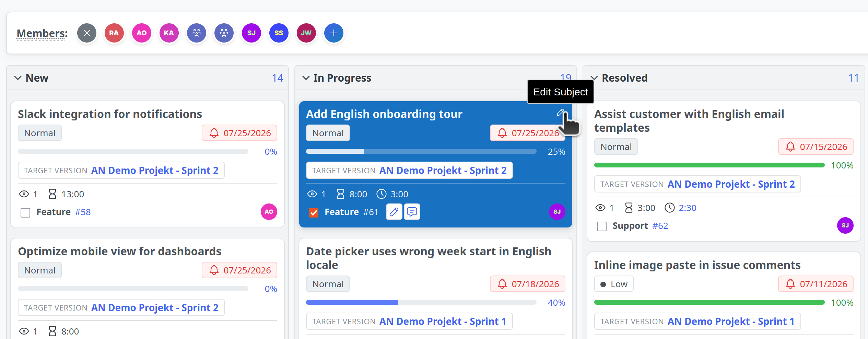Click title Optimize mobile view for dashboards

119,251
